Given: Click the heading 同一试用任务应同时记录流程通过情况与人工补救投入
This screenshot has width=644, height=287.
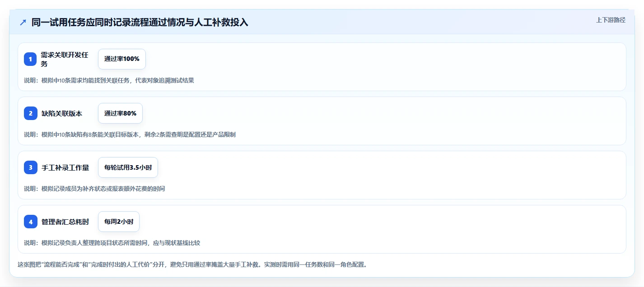Looking at the screenshot, I should 140,22.
